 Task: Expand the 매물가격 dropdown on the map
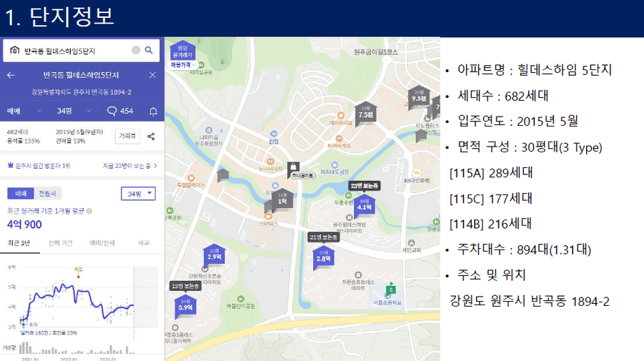coord(184,65)
